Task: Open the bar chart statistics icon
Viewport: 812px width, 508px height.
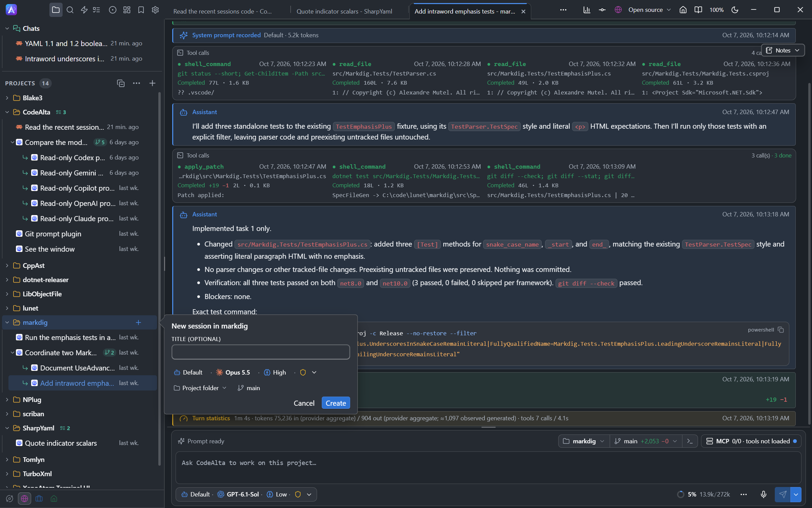Action: point(587,10)
